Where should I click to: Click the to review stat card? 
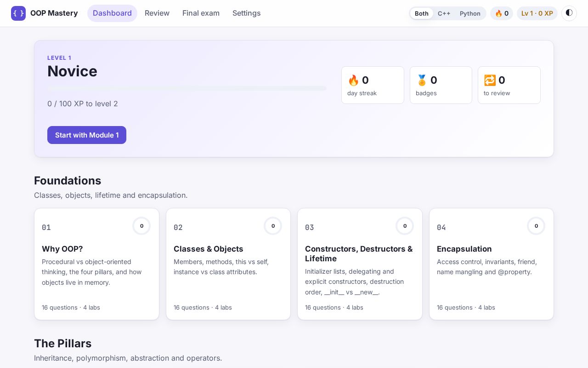point(509,85)
